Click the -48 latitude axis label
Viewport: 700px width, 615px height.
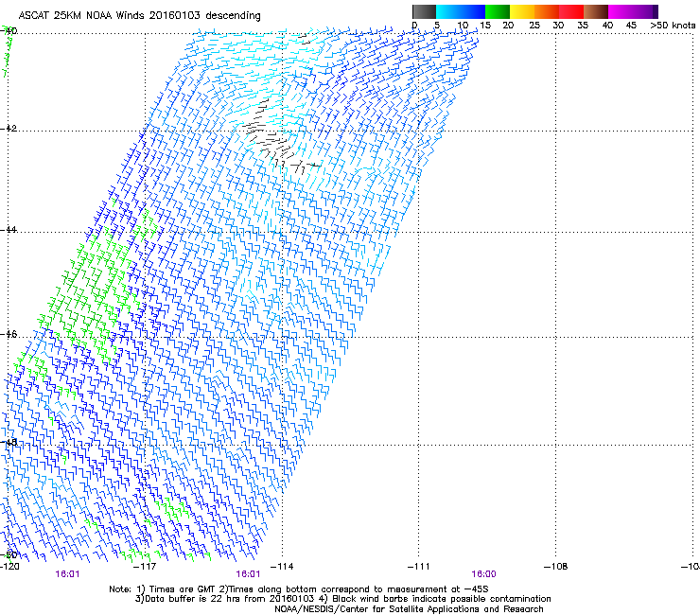point(9,442)
